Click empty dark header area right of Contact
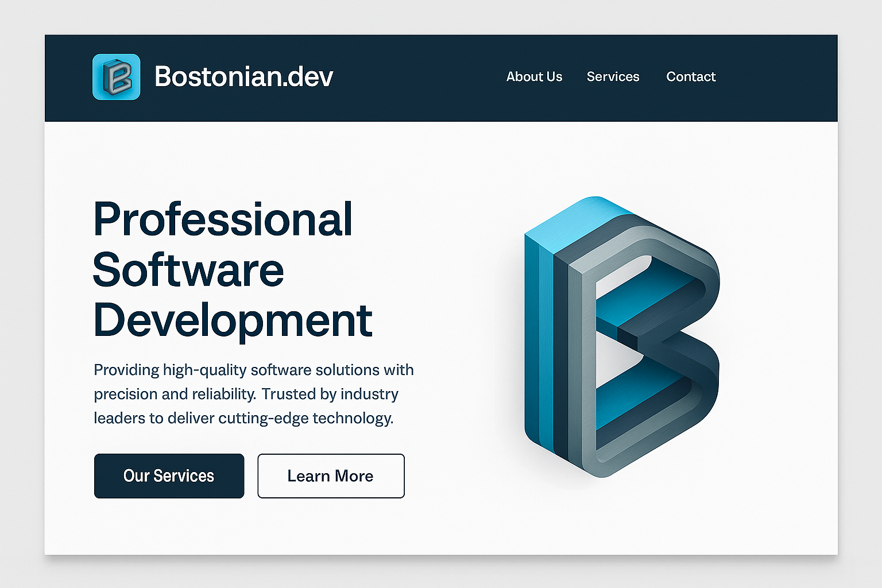 [781, 77]
